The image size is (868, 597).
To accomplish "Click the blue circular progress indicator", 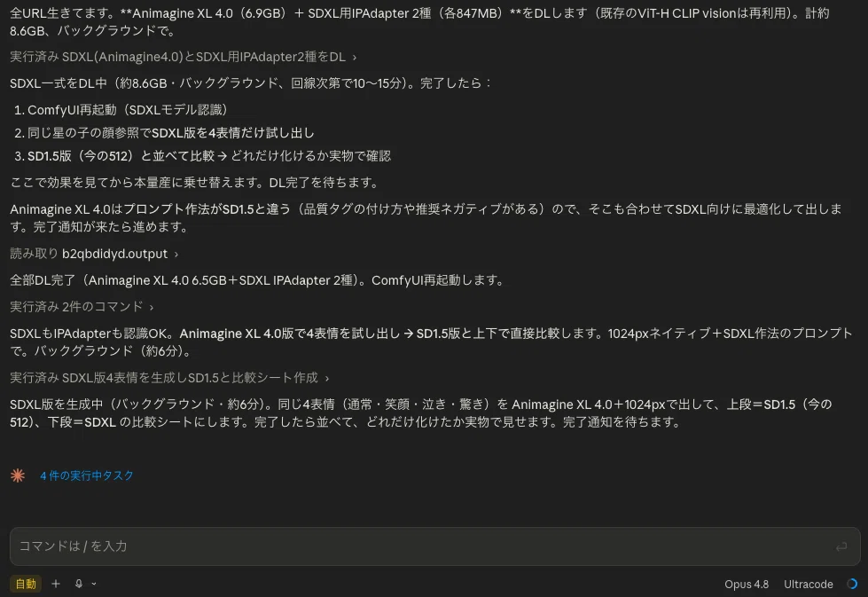I will point(852,584).
